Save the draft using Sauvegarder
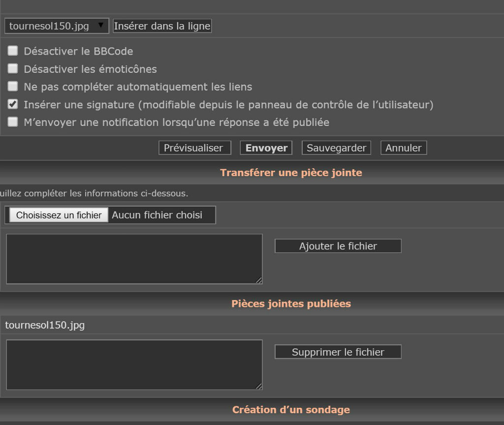The height and width of the screenshot is (425, 504). coord(336,148)
